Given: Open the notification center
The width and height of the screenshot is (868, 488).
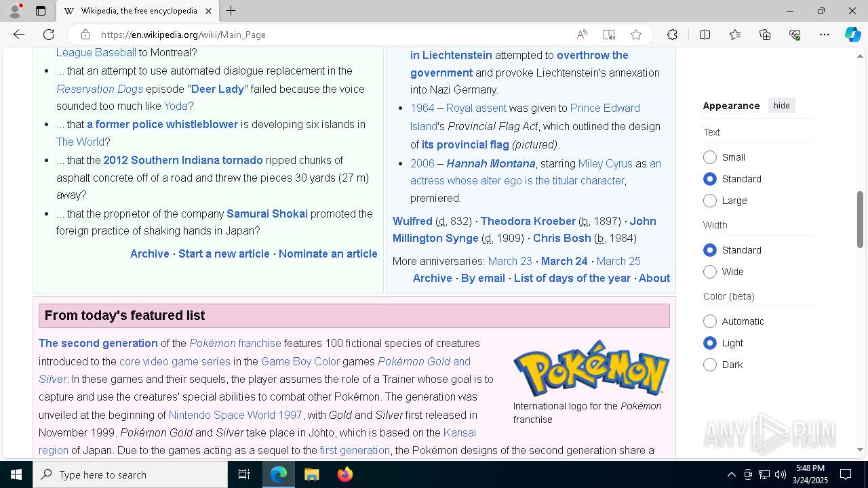Looking at the screenshot, I should (x=846, y=474).
